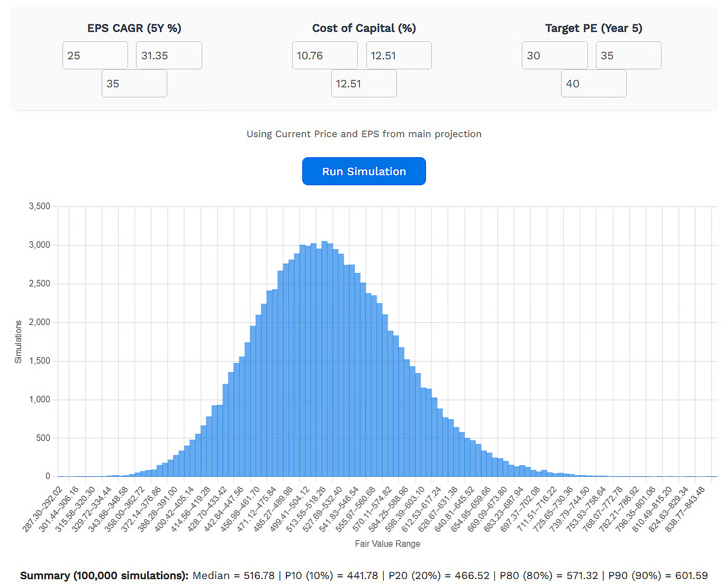Select the top-row Cost of Capital 12.51 field
This screenshot has height=588, width=724.
click(399, 56)
